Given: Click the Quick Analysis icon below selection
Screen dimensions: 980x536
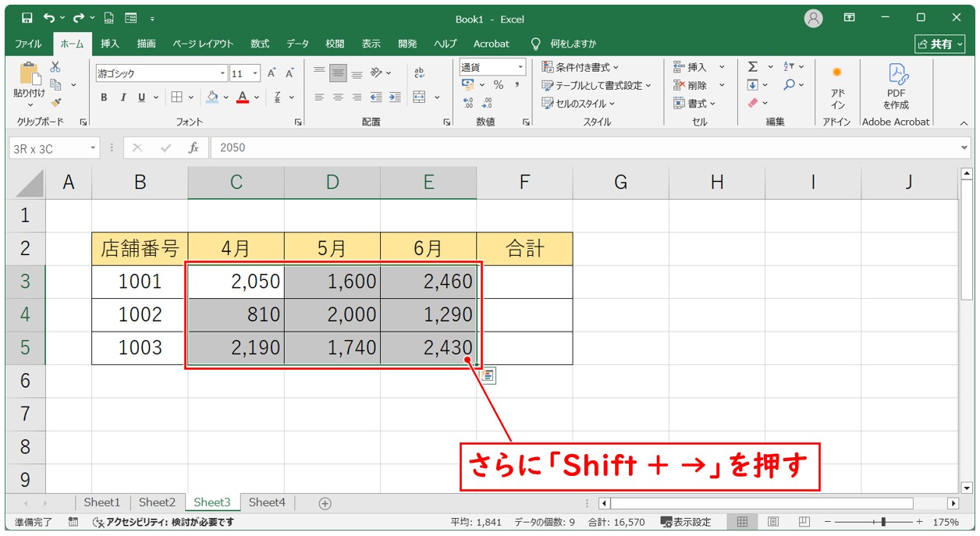Looking at the screenshot, I should 488,375.
